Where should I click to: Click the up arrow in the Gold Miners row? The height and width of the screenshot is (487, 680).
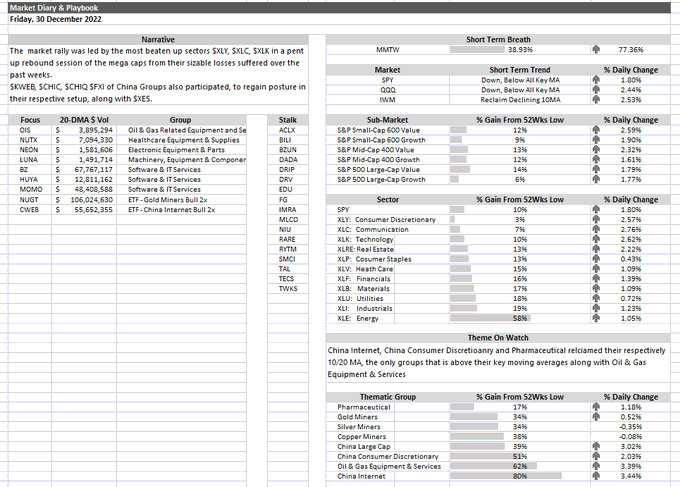(596, 417)
